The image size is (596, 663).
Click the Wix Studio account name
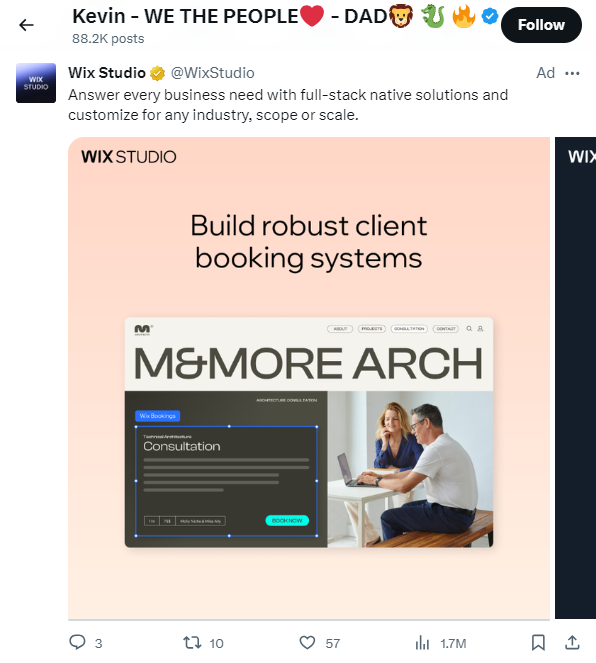(107, 73)
